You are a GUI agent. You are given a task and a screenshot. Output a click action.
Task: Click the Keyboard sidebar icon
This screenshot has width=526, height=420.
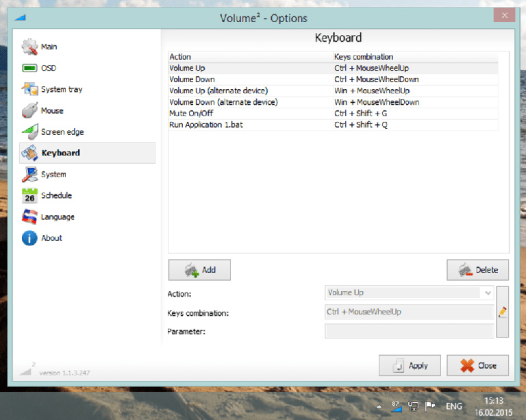point(30,153)
